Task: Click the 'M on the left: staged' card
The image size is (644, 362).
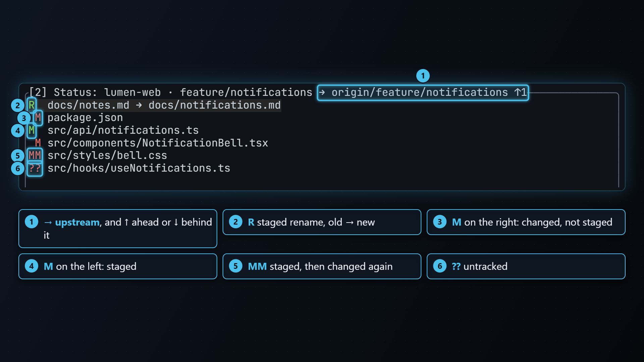Action: click(x=118, y=266)
